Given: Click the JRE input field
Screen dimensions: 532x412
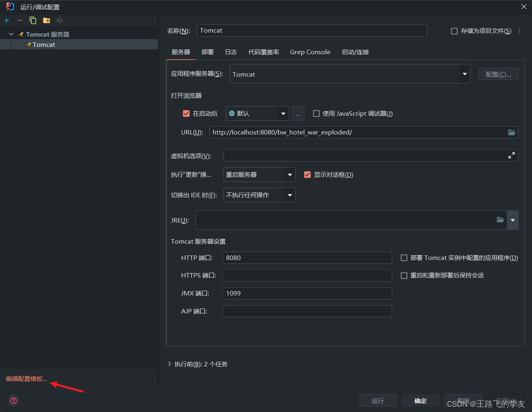Looking at the screenshot, I should [x=351, y=220].
